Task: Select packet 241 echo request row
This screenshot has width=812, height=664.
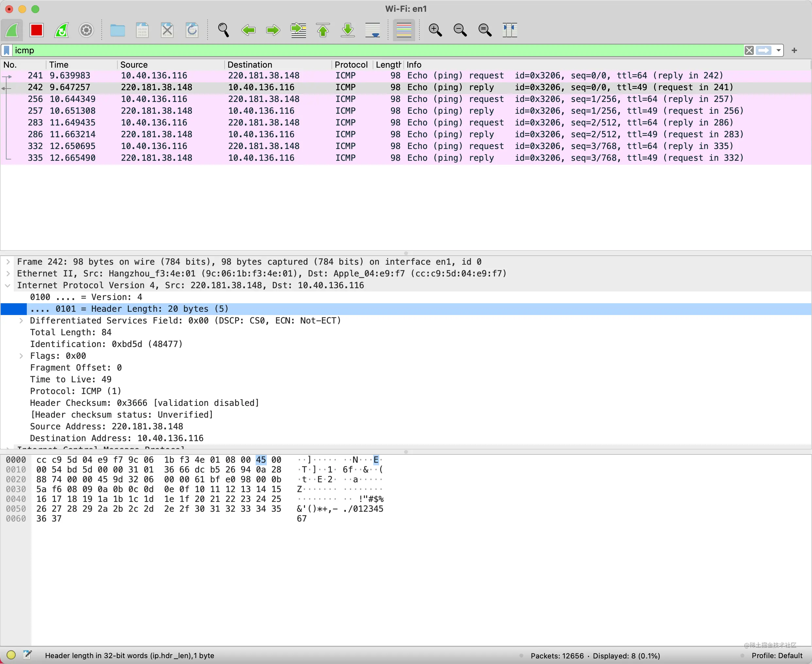Action: pos(406,76)
